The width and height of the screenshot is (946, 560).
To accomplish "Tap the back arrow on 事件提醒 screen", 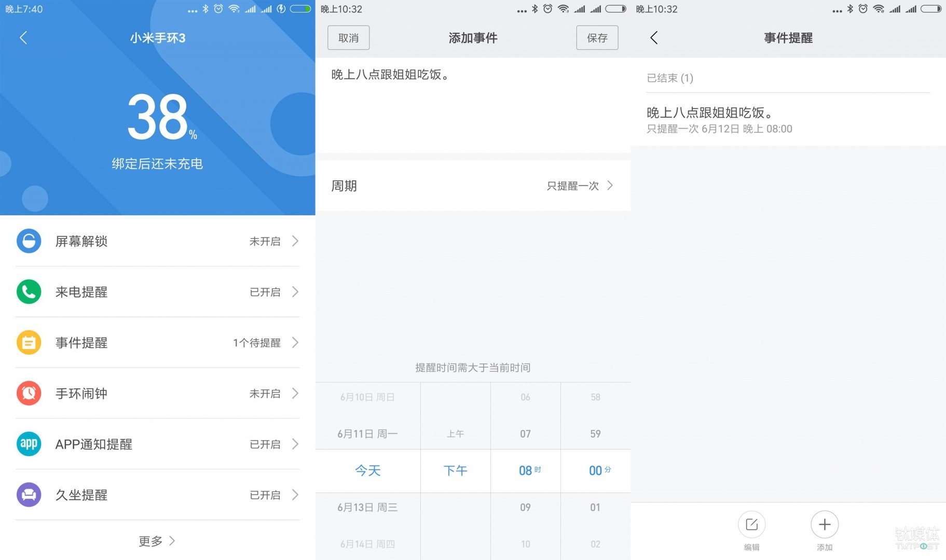I will pos(654,37).
